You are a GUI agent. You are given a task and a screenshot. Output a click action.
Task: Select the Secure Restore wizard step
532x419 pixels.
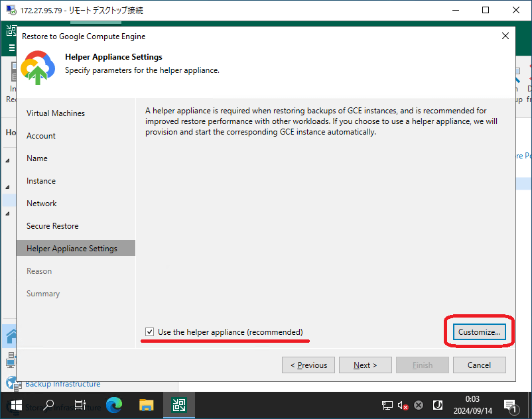tap(52, 226)
